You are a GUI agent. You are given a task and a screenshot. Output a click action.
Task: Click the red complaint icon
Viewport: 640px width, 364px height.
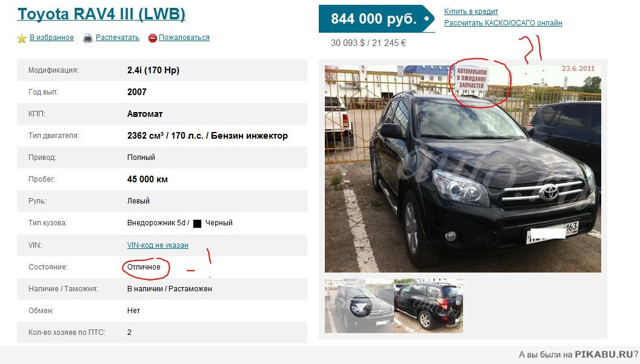153,38
